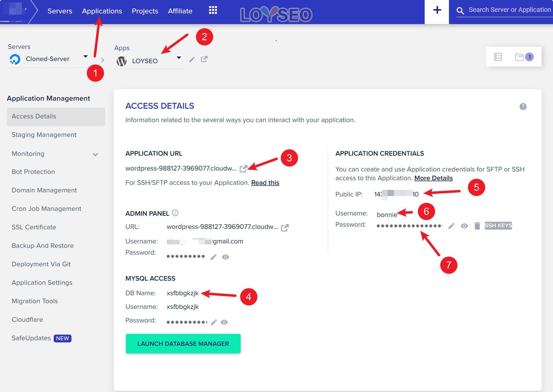553x392 pixels.
Task: Delete application credentials with trash icon
Action: point(477,226)
